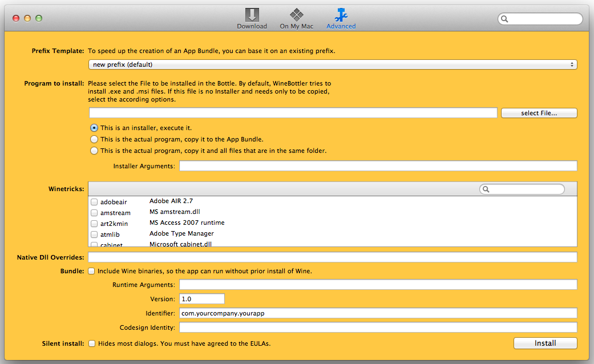This screenshot has width=594, height=364.
Task: Focus the Installer Arguments field
Action: tap(378, 165)
